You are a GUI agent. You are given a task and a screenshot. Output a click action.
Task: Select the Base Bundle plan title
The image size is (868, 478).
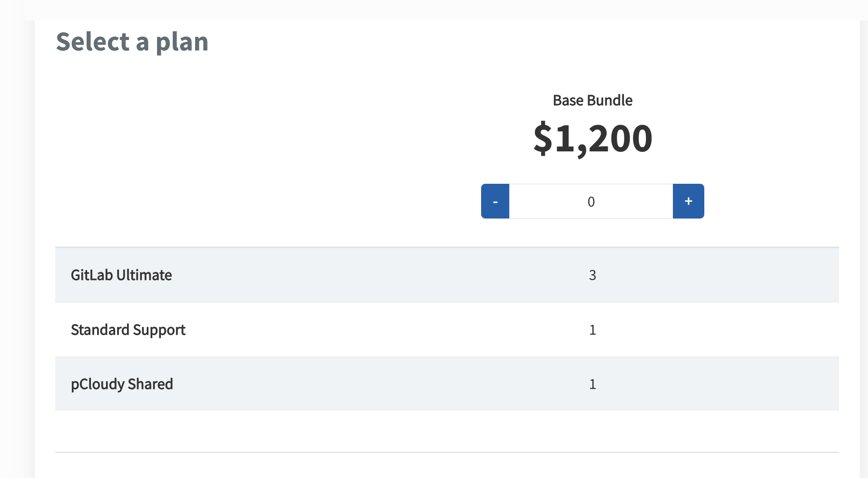click(x=592, y=100)
